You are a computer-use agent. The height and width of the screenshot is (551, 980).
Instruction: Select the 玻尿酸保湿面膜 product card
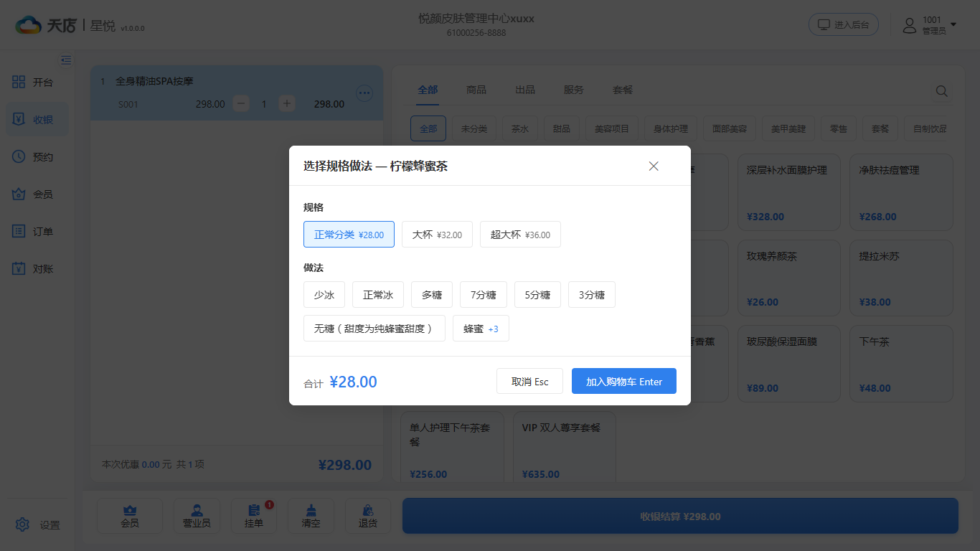point(789,364)
